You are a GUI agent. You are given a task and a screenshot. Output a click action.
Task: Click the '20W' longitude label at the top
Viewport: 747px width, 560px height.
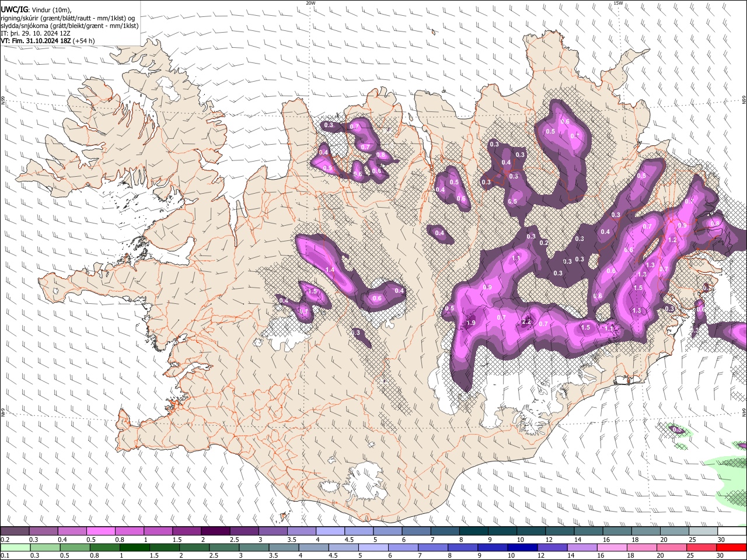pyautogui.click(x=310, y=3)
